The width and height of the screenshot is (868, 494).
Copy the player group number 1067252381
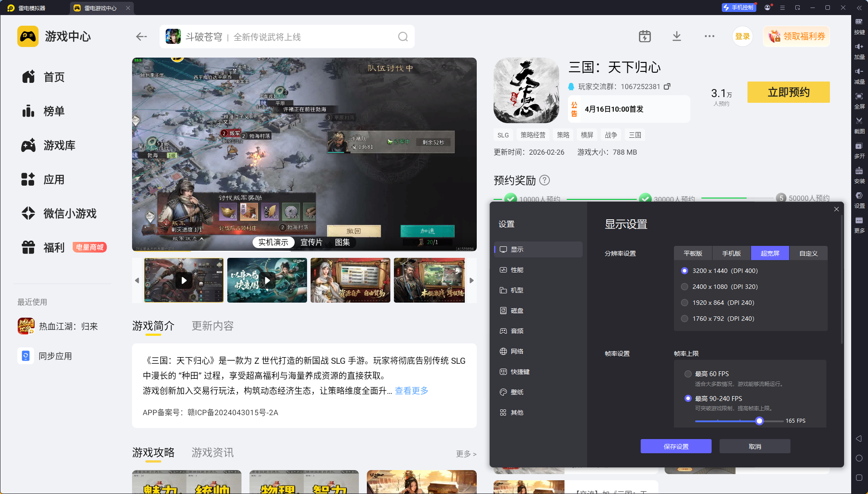coord(667,86)
